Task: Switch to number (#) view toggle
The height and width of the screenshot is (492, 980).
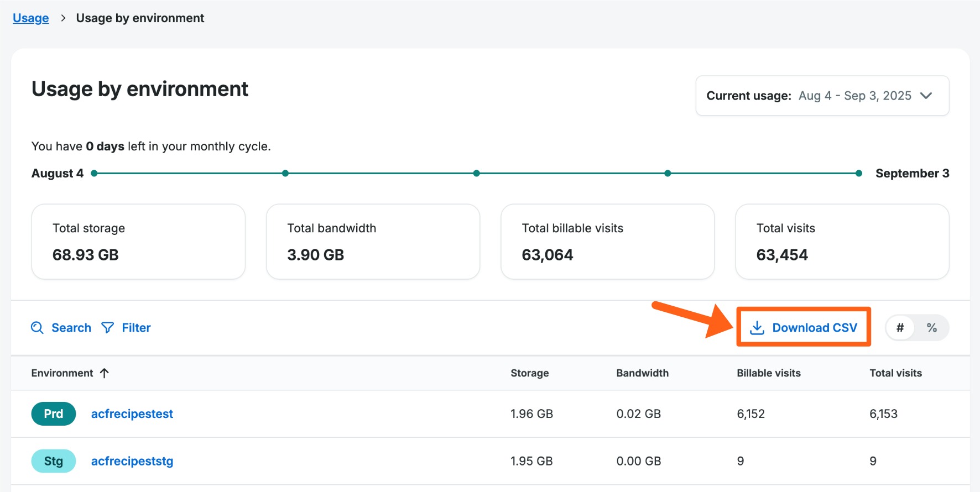Action: [900, 328]
